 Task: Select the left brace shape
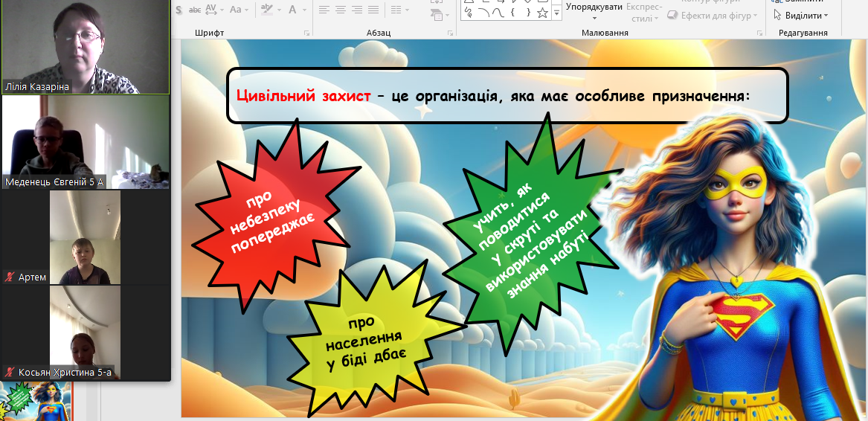click(x=513, y=12)
